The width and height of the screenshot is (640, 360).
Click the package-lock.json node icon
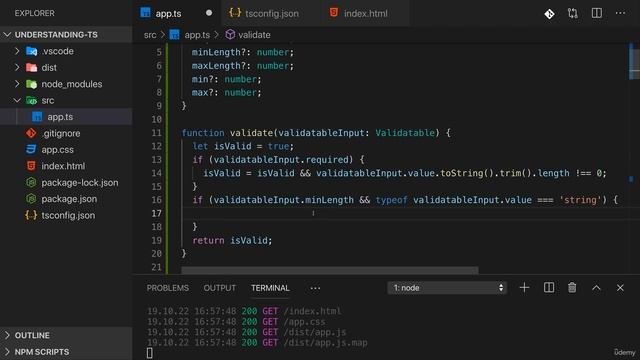31,182
